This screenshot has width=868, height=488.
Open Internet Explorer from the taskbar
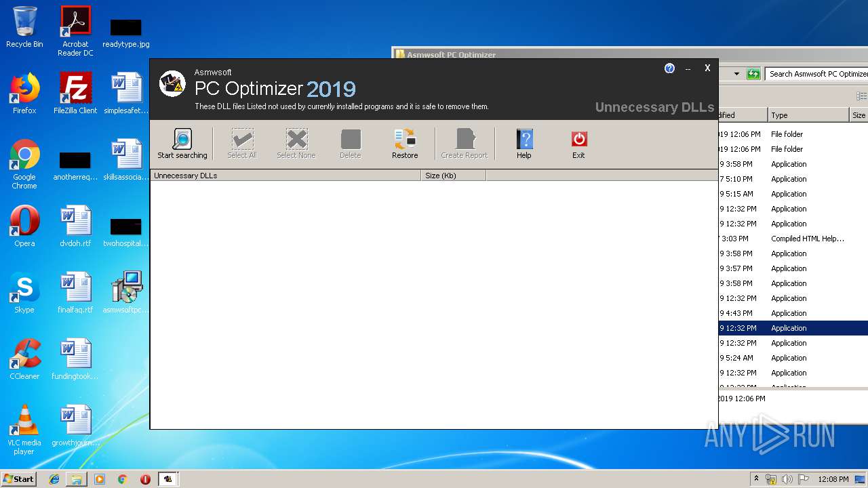tap(54, 479)
